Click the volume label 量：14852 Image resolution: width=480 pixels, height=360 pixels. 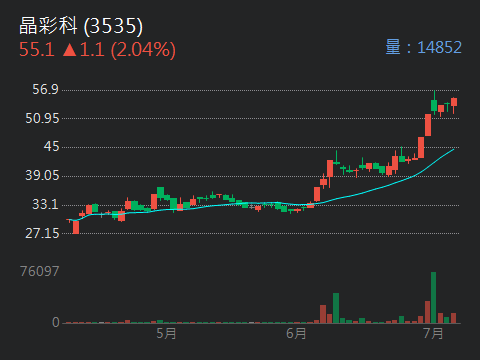coord(424,47)
